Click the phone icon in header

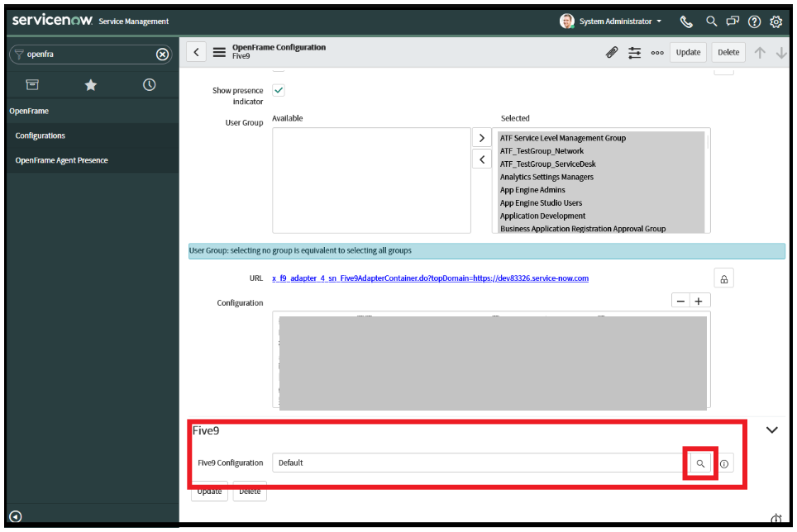point(686,21)
